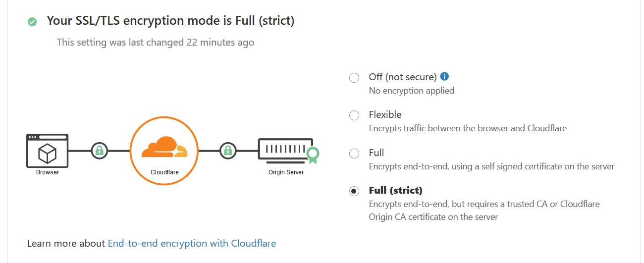Open End-to-end encryption with Cloudflare link

coord(192,243)
